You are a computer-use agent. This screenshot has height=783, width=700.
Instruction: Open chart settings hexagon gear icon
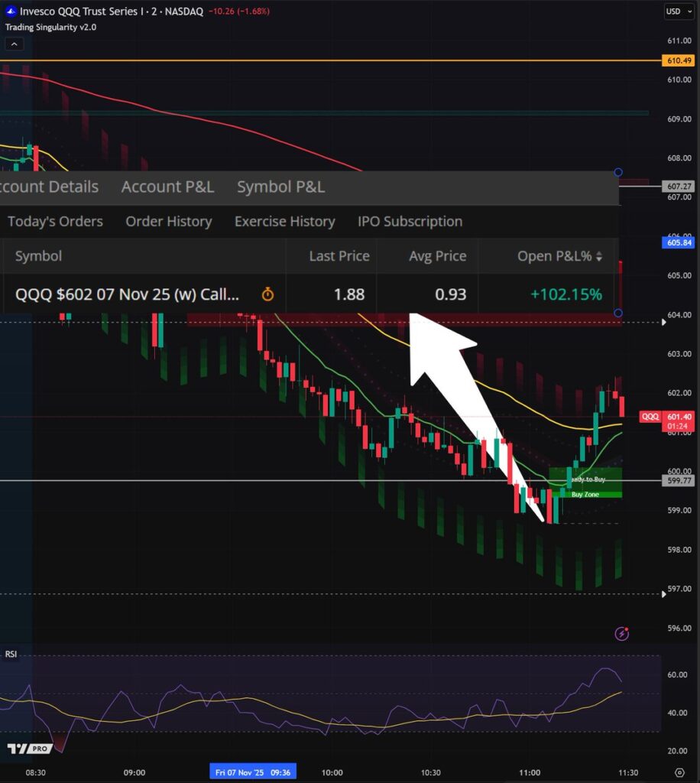[x=679, y=772]
